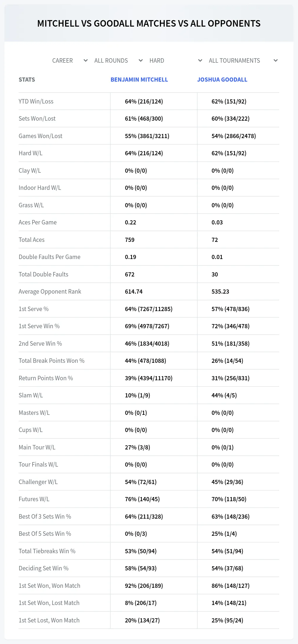Click Mitchell's Futures W/L value
Screen dimensions: 298x644
click(x=142, y=499)
